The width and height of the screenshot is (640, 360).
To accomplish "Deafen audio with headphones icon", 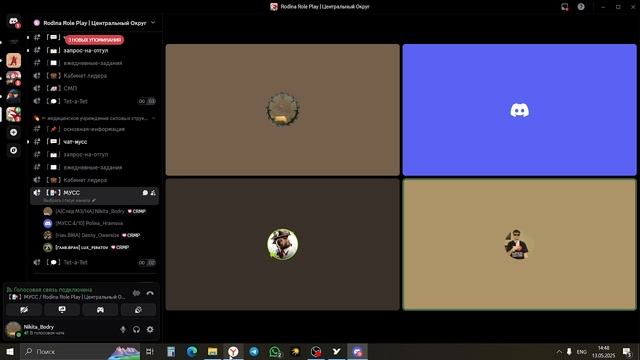I will tap(136, 329).
